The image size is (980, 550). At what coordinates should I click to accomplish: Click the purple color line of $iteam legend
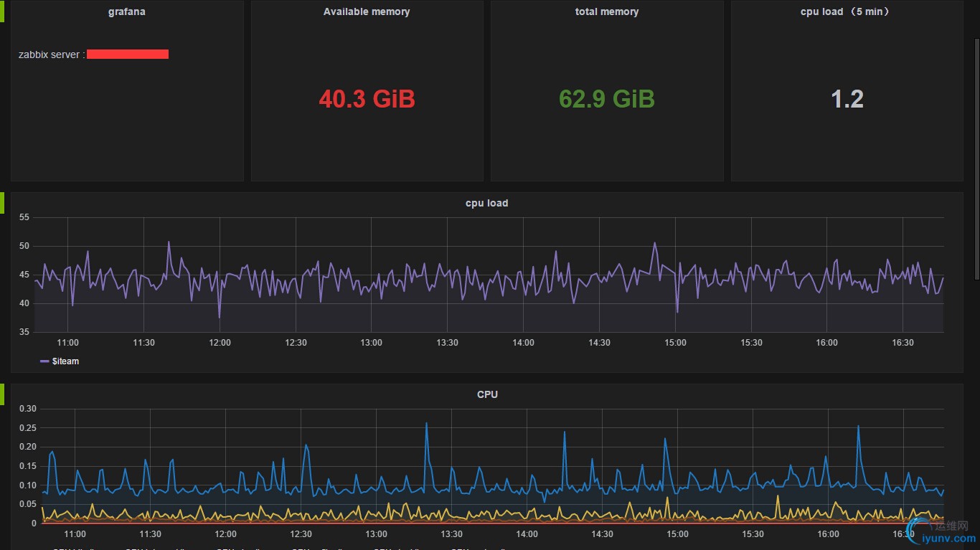click(44, 361)
